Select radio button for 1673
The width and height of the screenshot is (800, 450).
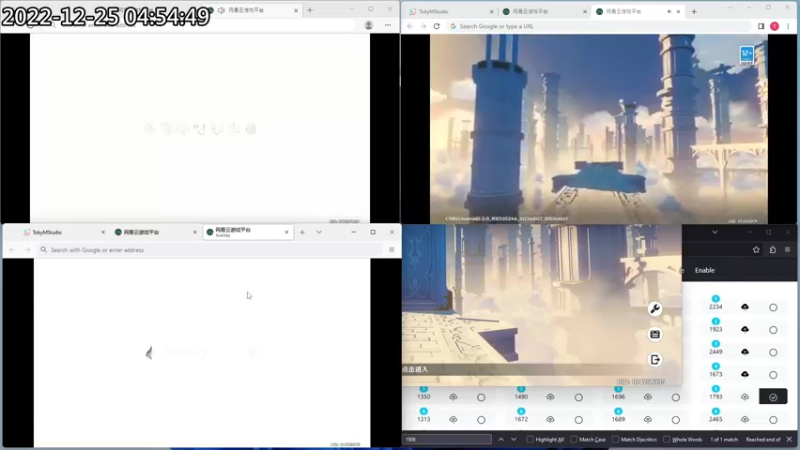[773, 374]
